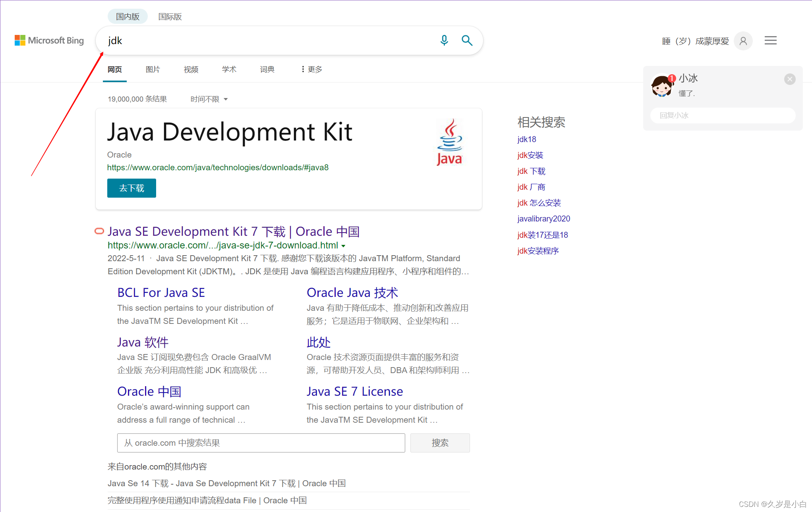The width and height of the screenshot is (812, 512).
Task: Open the 学术 tab
Action: [x=229, y=69]
